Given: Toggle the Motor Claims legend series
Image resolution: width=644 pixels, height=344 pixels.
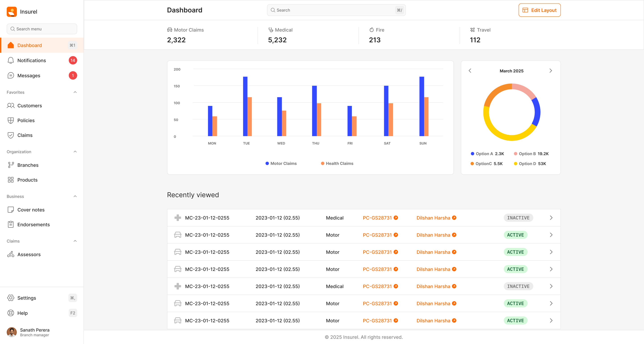Looking at the screenshot, I should point(281,163).
